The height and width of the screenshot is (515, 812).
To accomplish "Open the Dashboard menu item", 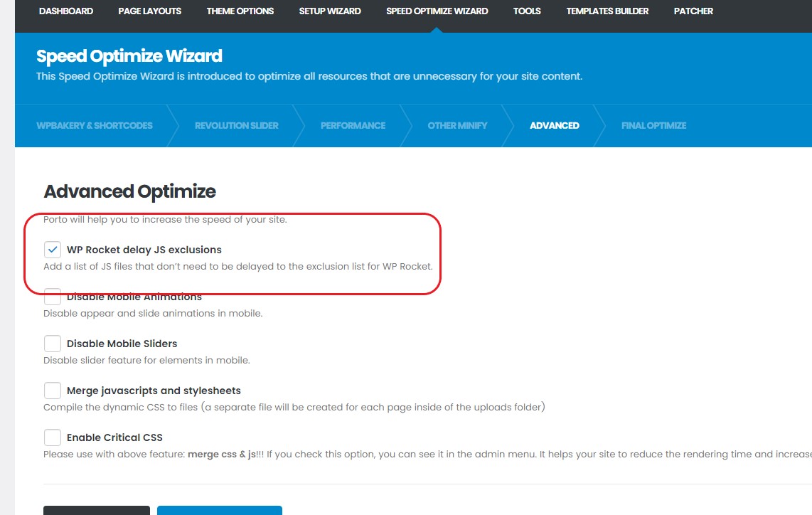I will point(65,11).
